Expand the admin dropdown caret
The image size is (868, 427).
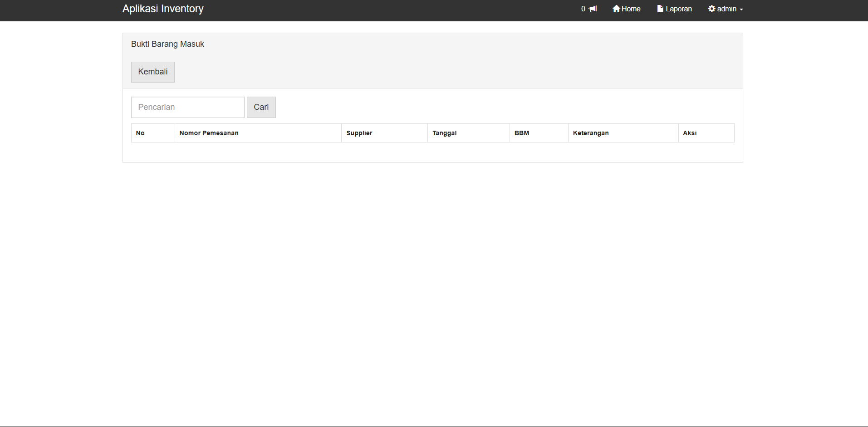click(x=741, y=10)
